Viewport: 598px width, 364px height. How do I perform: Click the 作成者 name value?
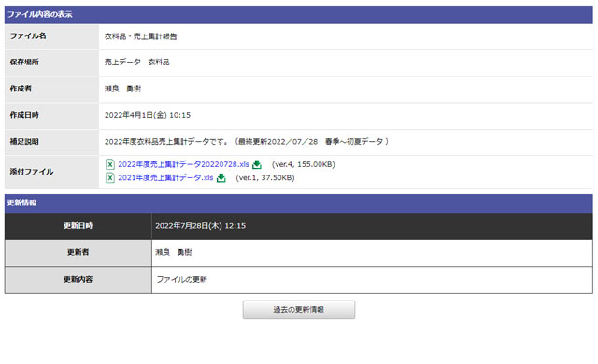click(x=122, y=89)
